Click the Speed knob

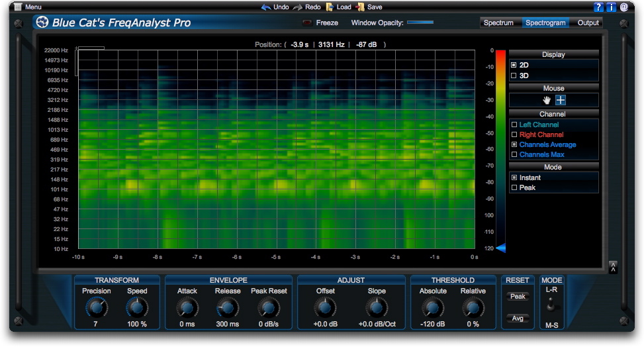(x=137, y=307)
